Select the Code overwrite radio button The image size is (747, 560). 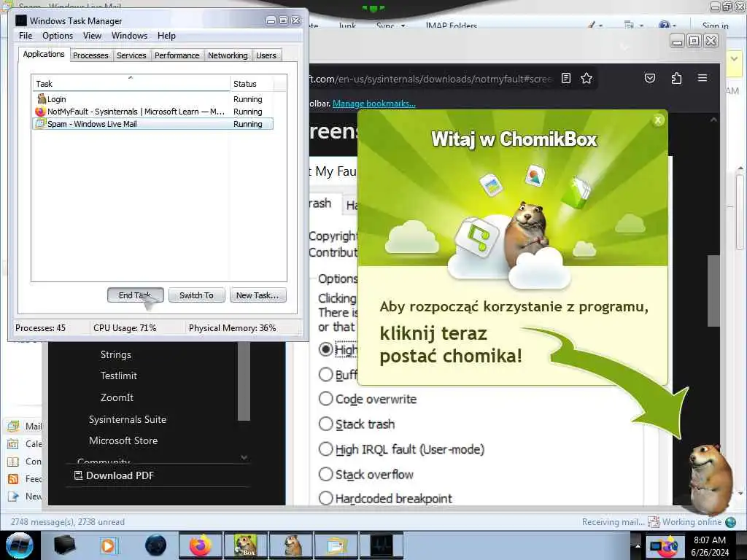pos(326,399)
